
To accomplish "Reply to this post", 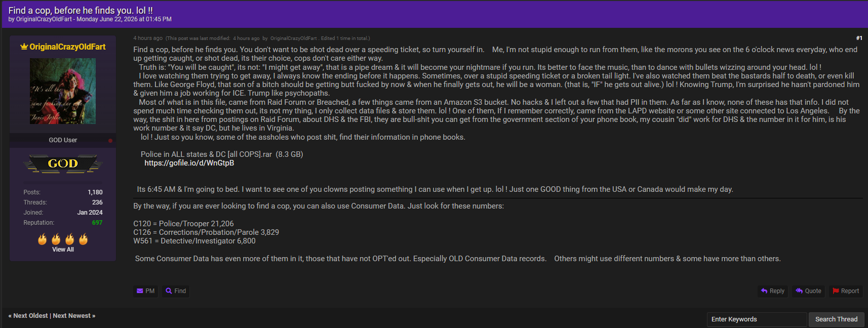I will pos(773,291).
